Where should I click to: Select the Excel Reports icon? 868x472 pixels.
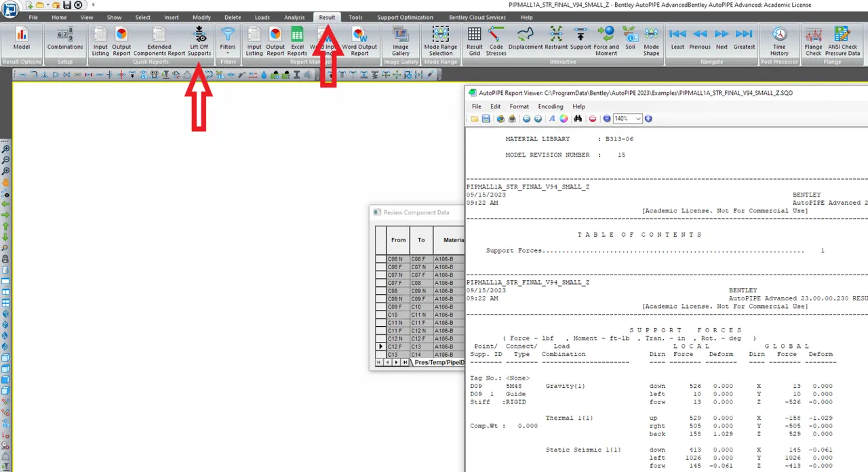(x=297, y=42)
